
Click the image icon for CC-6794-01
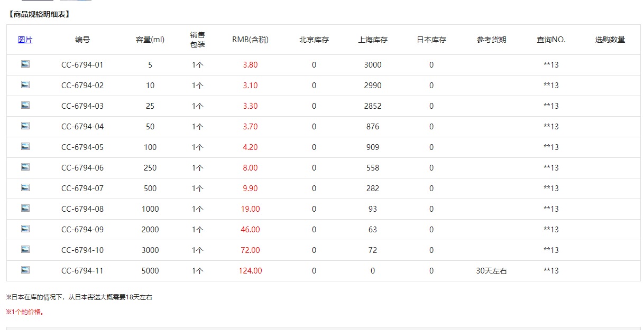(x=25, y=64)
